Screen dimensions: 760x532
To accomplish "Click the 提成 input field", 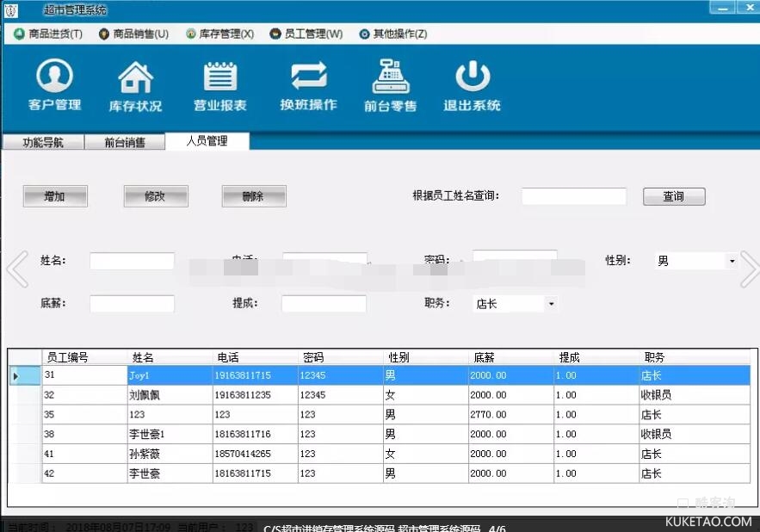I will point(324,304).
